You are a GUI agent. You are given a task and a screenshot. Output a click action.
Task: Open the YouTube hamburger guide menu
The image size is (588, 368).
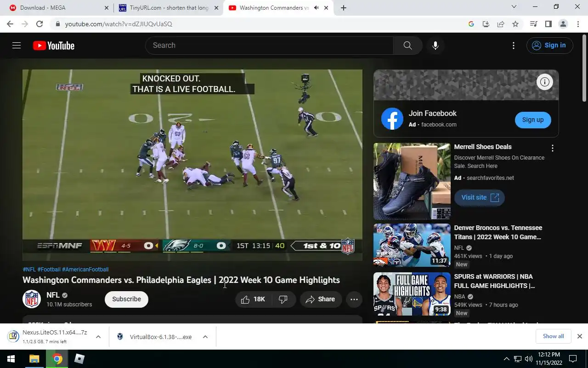pos(17,46)
